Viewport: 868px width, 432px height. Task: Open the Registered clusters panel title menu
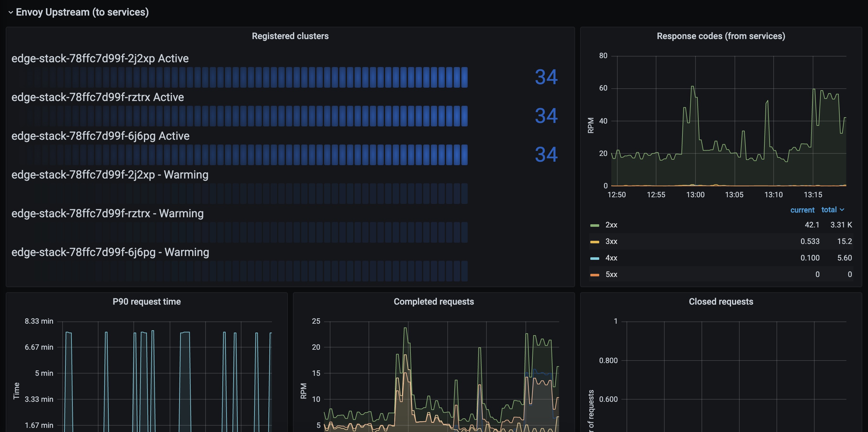pos(290,36)
